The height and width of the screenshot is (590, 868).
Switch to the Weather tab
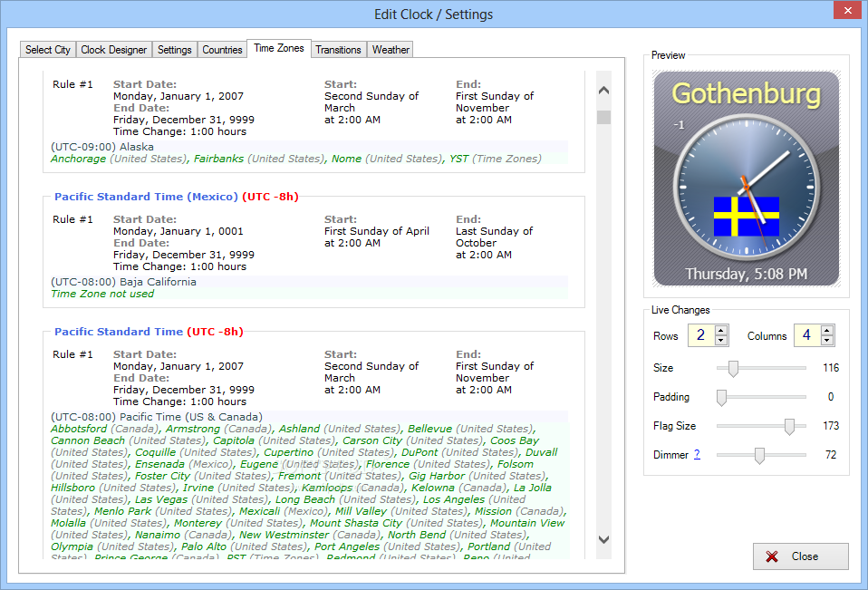pyautogui.click(x=391, y=50)
